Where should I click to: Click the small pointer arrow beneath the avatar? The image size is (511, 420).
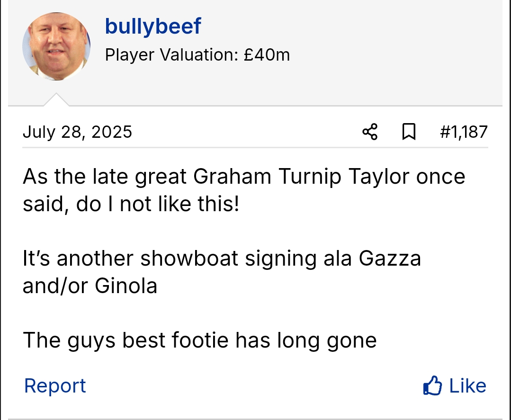click(56, 99)
